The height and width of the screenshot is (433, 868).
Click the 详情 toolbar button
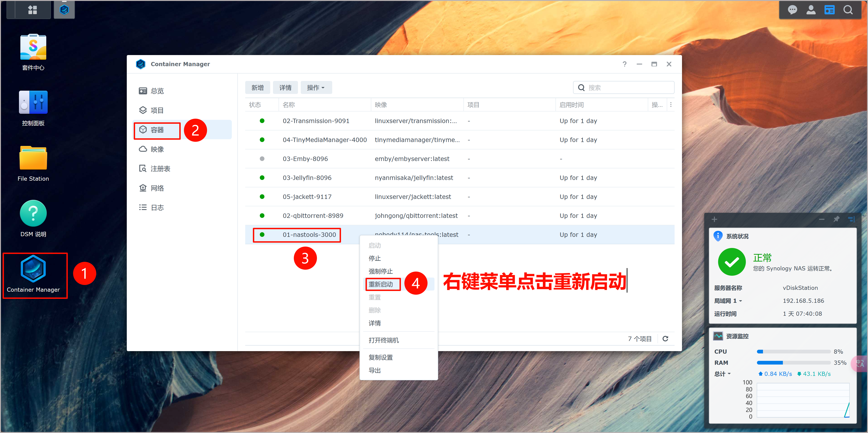pos(285,88)
